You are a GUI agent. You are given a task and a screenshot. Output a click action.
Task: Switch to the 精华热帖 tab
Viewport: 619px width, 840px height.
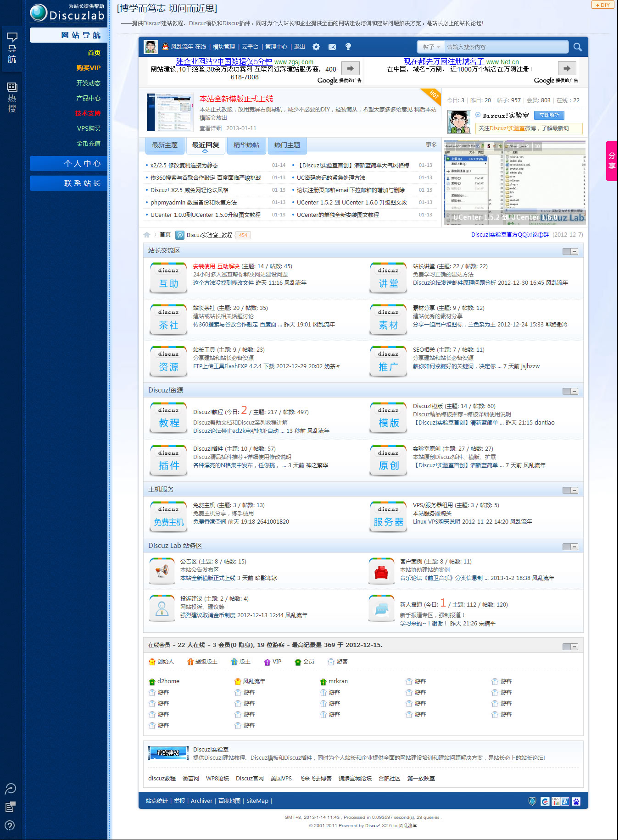click(x=246, y=145)
